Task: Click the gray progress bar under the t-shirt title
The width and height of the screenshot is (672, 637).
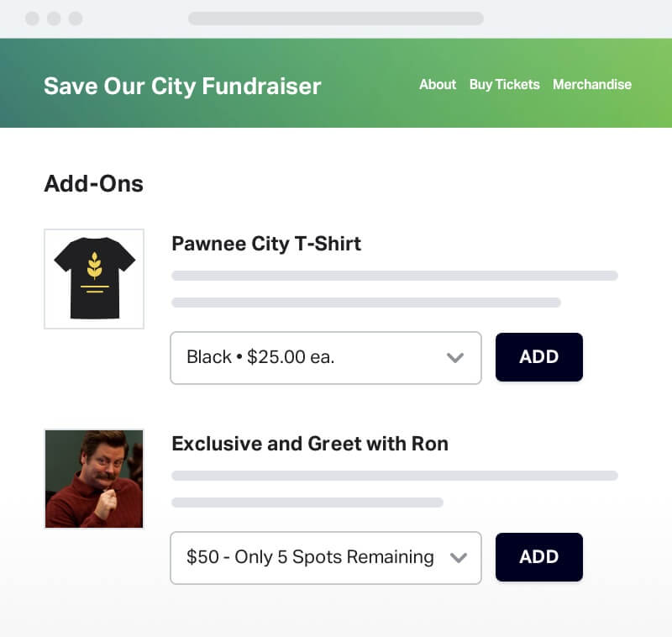Action: pos(395,275)
